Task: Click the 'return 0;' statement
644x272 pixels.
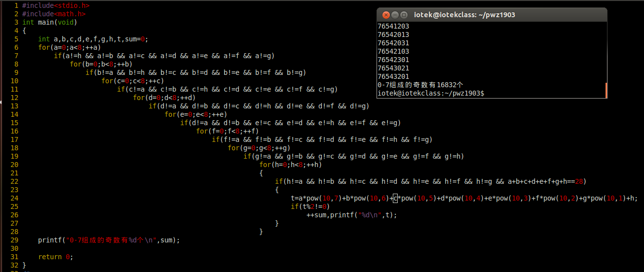Action: coord(56,257)
